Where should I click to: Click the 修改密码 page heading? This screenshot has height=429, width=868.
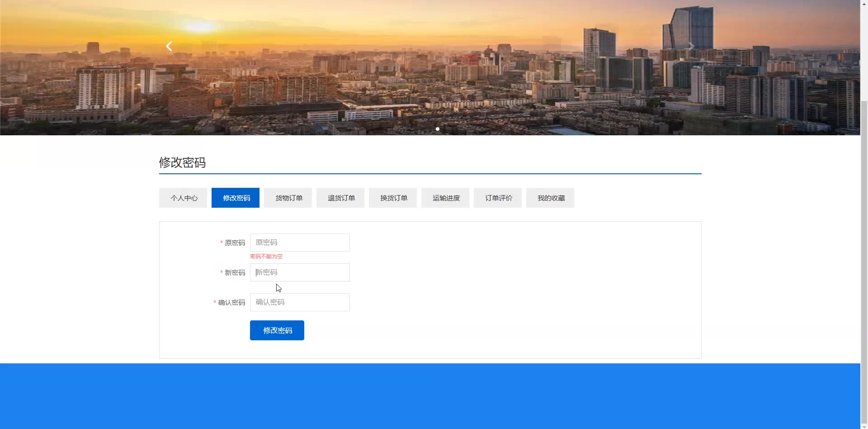point(182,162)
